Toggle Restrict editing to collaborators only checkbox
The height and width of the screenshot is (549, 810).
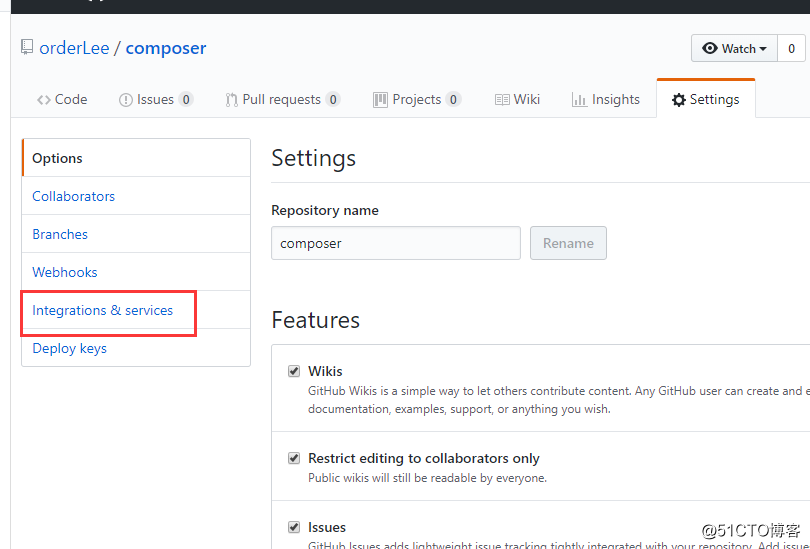tap(294, 458)
